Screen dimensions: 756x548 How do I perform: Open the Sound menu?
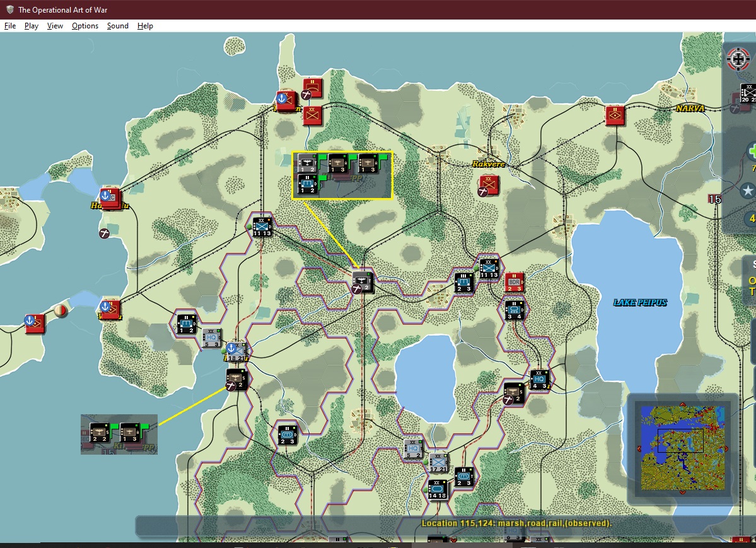(118, 26)
